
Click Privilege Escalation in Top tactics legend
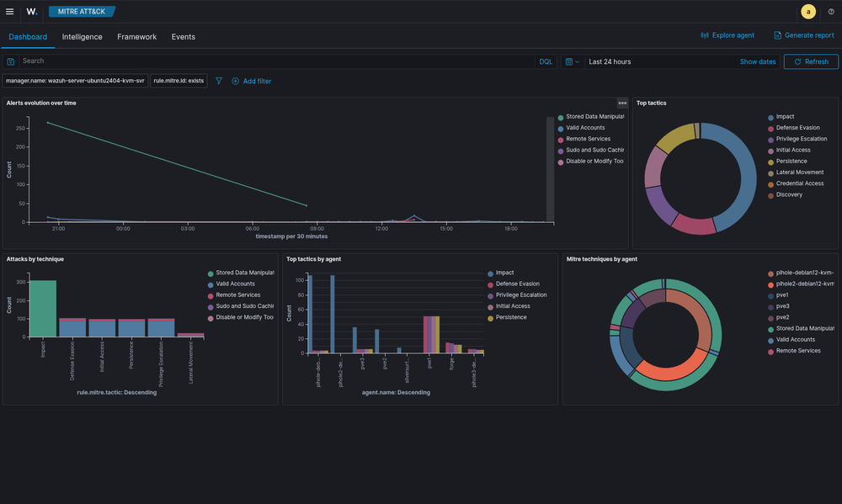[x=798, y=139]
